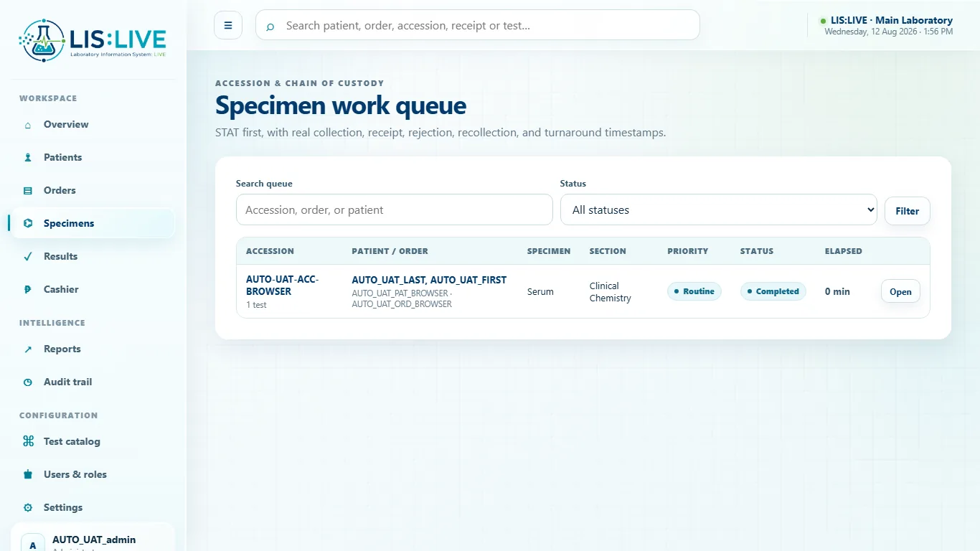Image resolution: width=980 pixels, height=551 pixels.
Task: Click the Orders list icon
Action: point(28,191)
